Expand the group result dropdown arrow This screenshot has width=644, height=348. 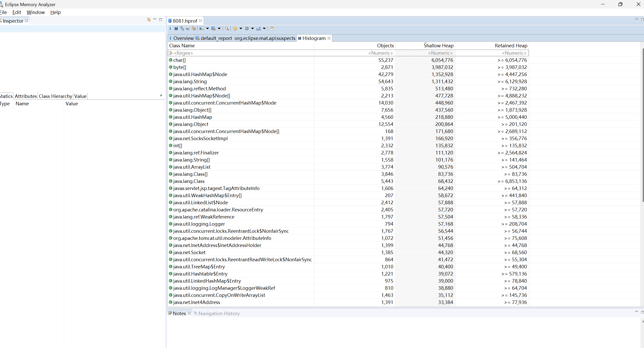241,28
